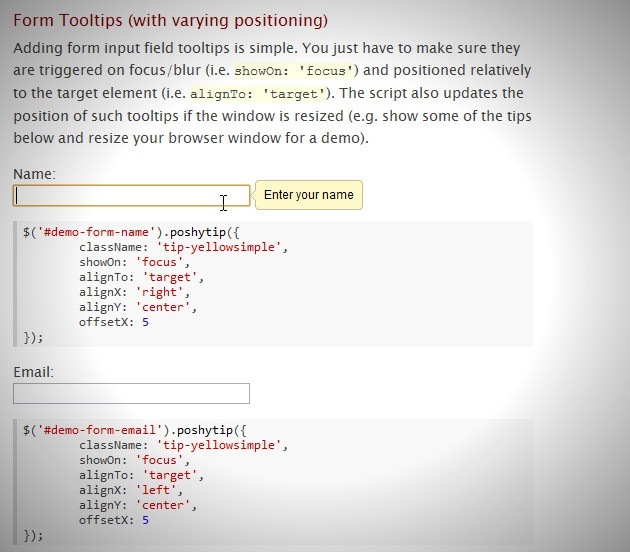This screenshot has width=630, height=552.
Task: Click "alignX: 'left'" in email code block
Action: pyautogui.click(x=131, y=490)
